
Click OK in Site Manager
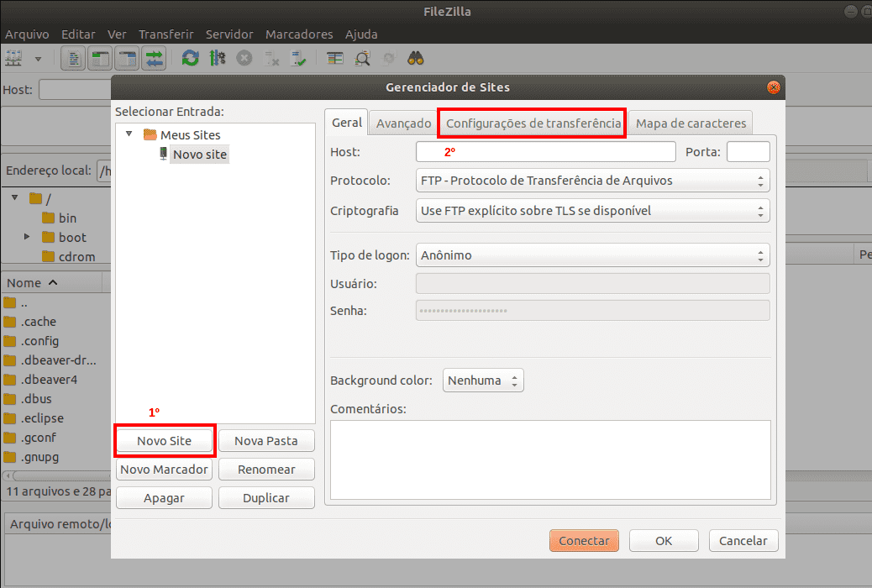click(664, 541)
